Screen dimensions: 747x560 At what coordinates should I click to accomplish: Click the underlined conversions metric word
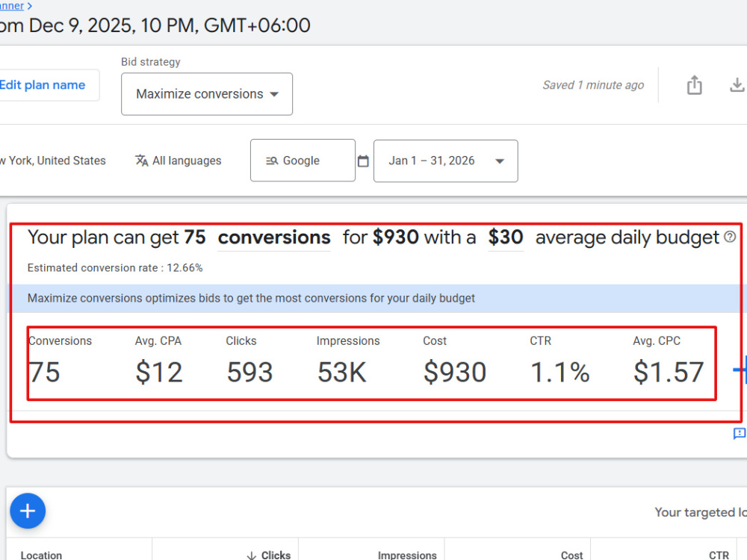274,237
